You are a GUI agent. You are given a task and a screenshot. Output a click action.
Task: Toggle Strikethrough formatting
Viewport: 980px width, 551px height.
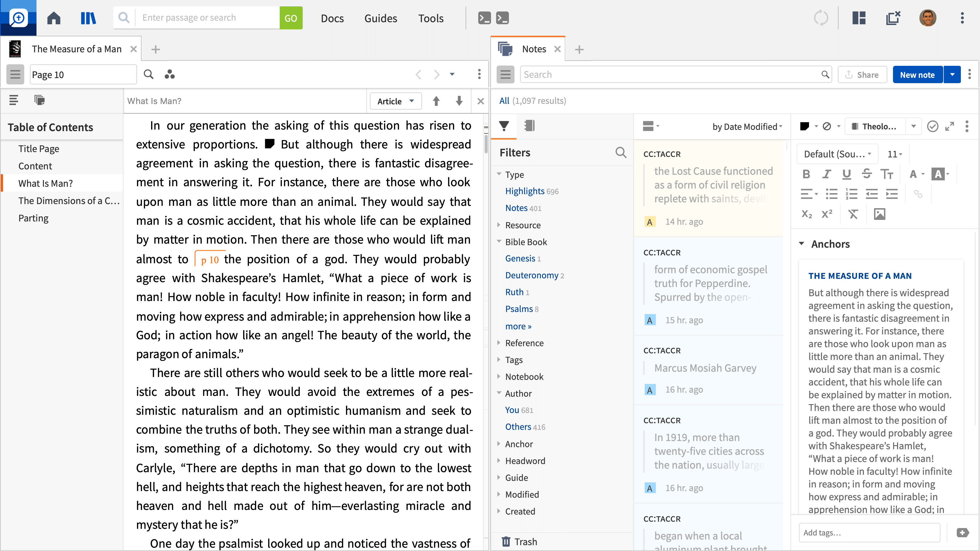[867, 174]
